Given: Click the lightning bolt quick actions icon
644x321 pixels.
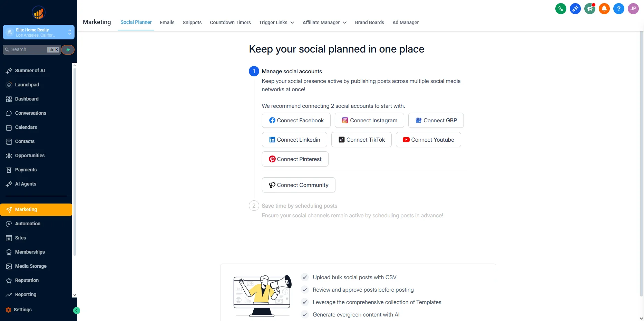Looking at the screenshot, I should (x=68, y=50).
